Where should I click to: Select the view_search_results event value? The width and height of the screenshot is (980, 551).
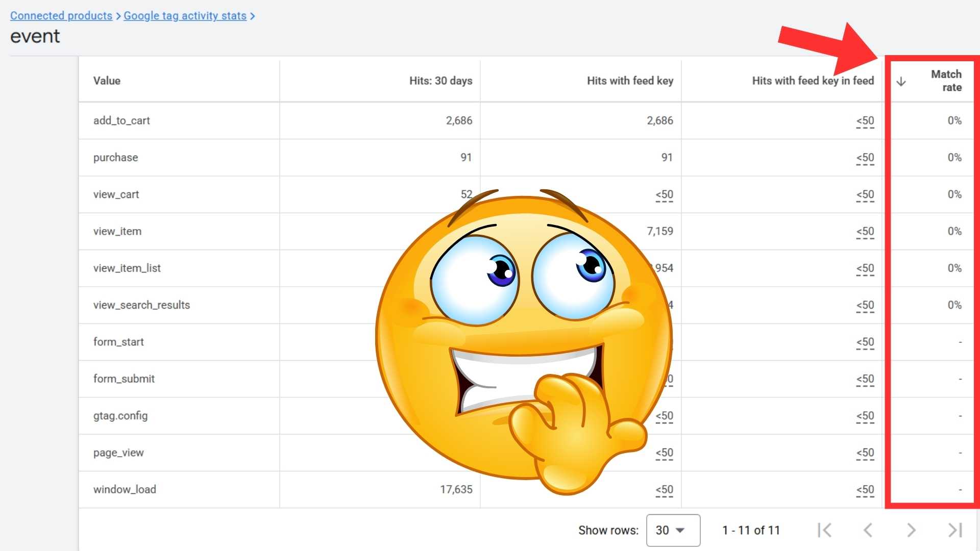[141, 305]
